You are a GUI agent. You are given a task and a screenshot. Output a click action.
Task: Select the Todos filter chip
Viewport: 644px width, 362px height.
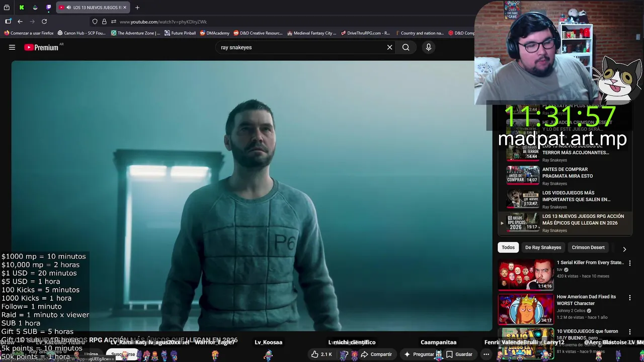(x=508, y=247)
